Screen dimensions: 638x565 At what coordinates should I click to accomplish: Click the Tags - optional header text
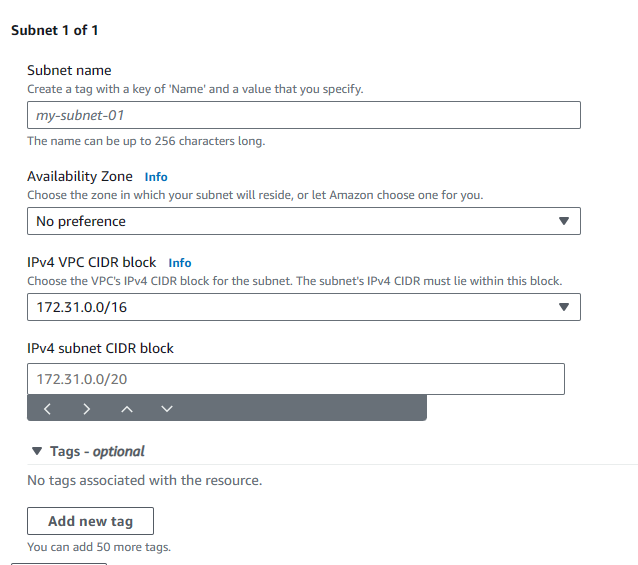click(x=97, y=451)
